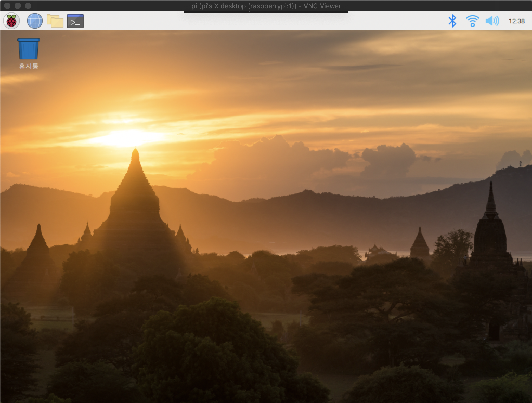Open the Bluetooth tray menu

452,21
